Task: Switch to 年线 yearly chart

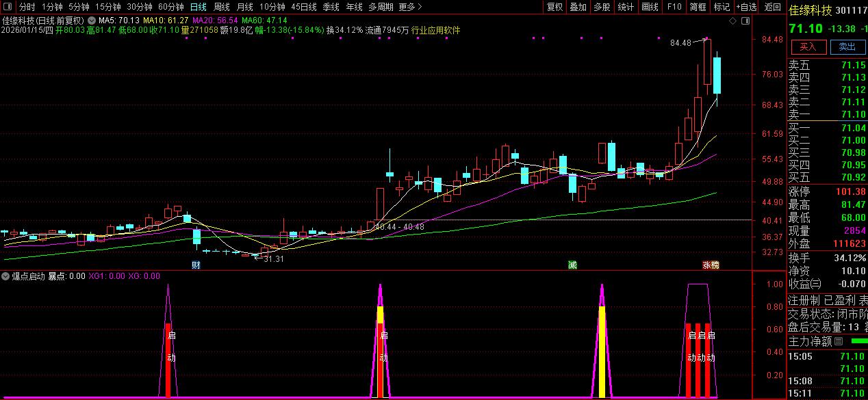Action: (355, 7)
